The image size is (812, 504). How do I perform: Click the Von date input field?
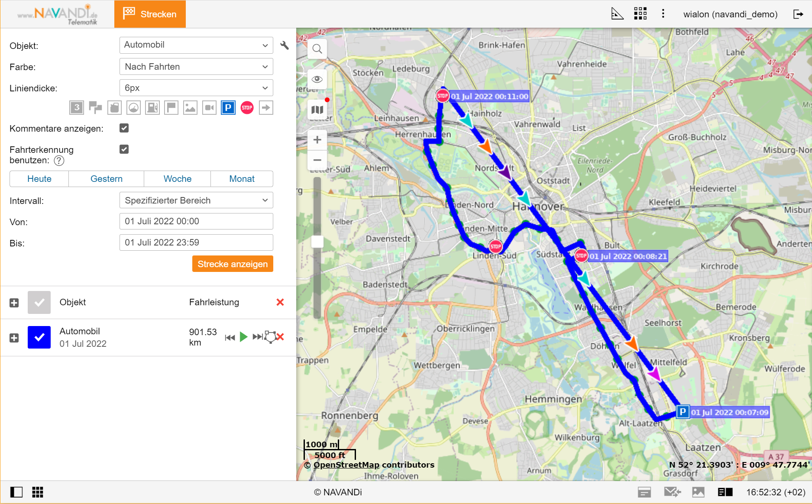click(x=196, y=221)
